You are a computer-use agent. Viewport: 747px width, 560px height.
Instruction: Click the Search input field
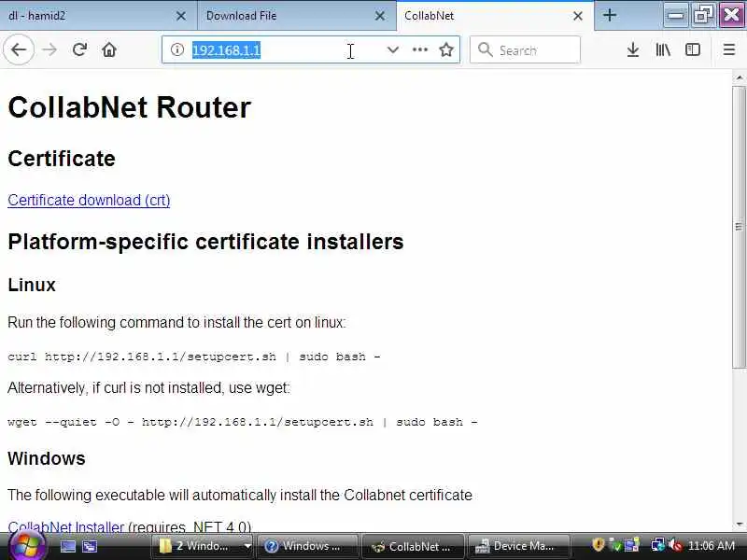point(525,49)
